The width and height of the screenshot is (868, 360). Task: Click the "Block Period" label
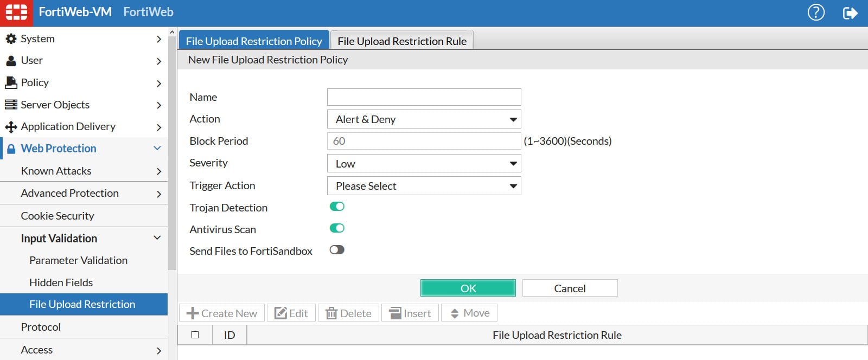(x=219, y=141)
